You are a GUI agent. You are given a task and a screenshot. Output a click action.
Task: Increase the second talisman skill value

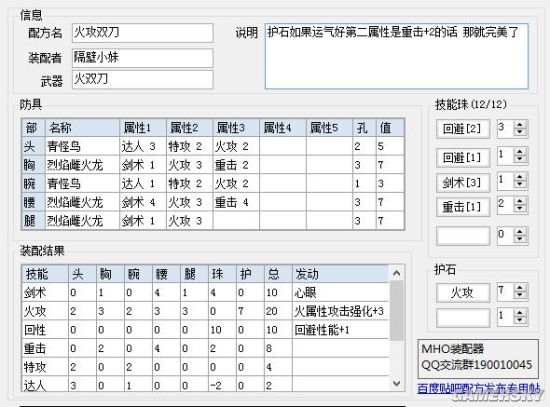point(520,313)
